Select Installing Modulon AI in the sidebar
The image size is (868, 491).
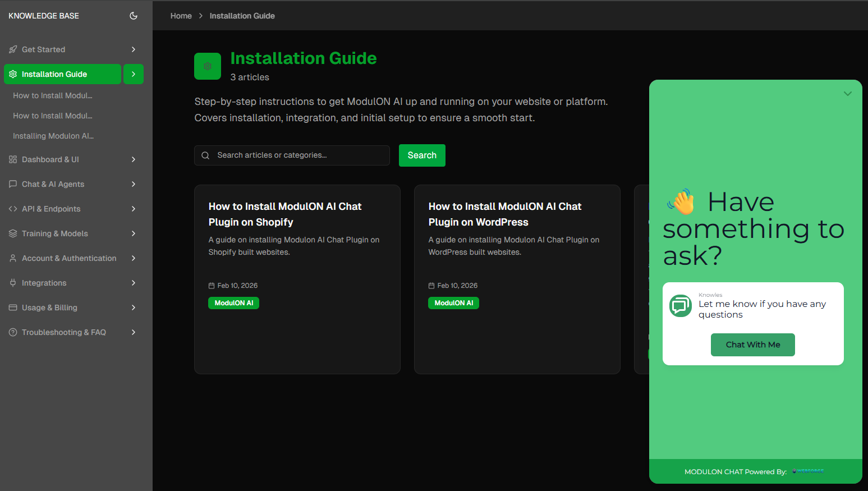[x=53, y=136]
